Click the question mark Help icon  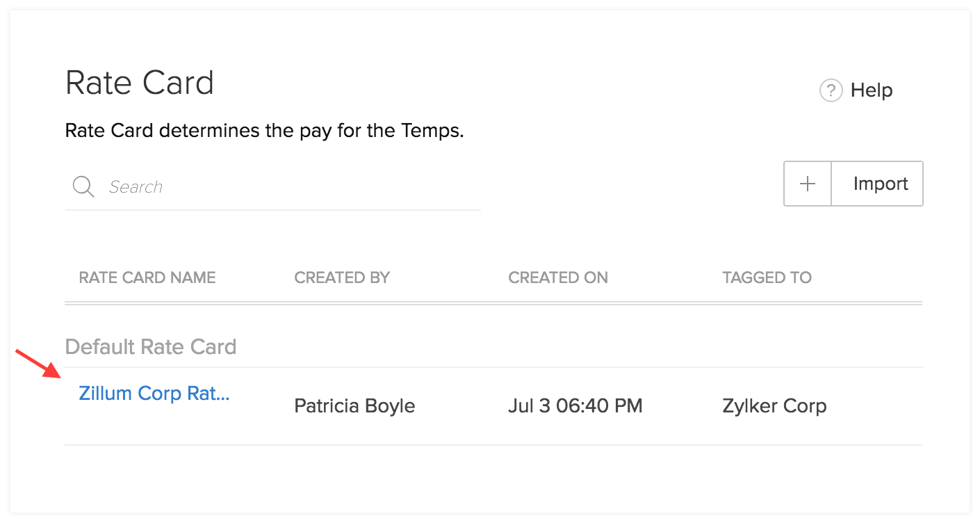[x=831, y=90]
